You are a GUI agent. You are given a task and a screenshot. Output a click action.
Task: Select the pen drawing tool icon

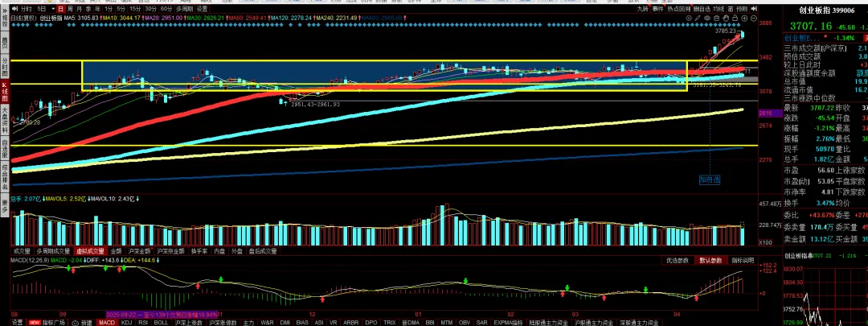click(698, 19)
